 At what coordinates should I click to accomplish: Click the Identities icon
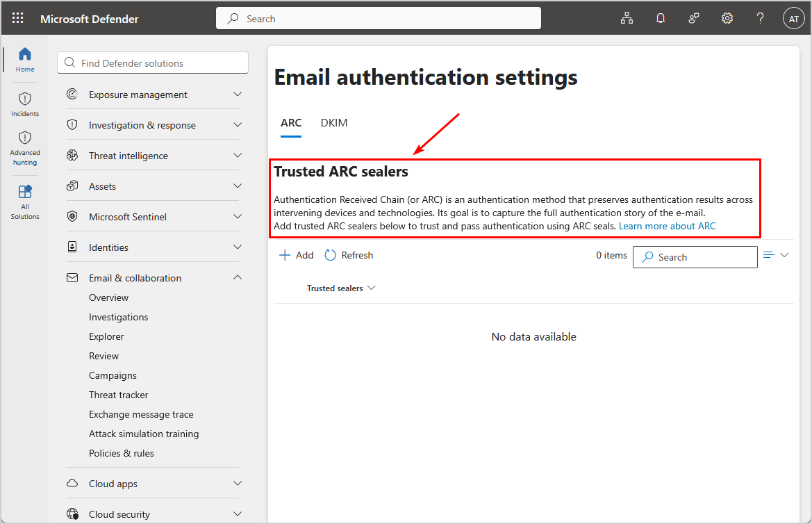72,247
